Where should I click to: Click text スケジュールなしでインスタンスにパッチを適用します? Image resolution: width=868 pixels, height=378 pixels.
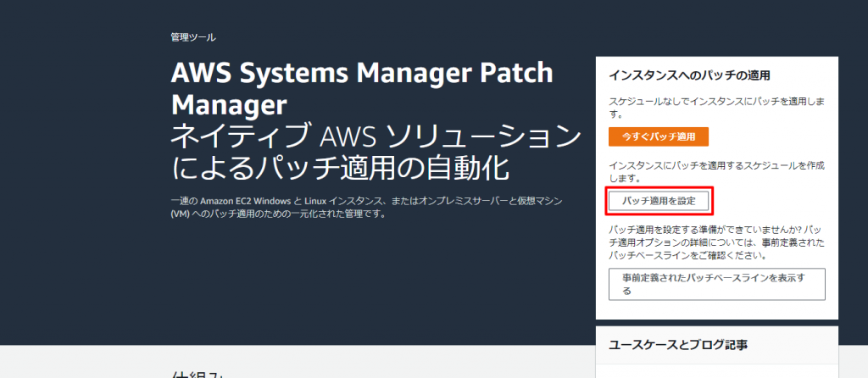[717, 108]
